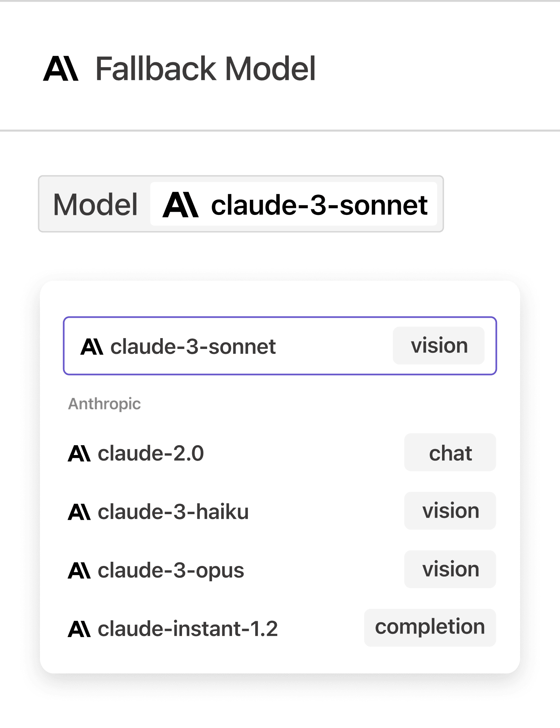Select the highlighted claude-3-sonnet option
The width and height of the screenshot is (560, 728).
pyautogui.click(x=210, y=346)
